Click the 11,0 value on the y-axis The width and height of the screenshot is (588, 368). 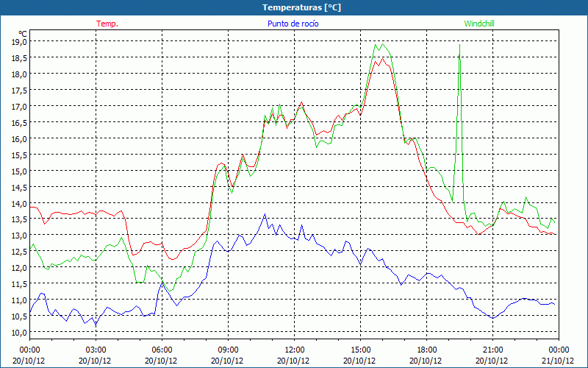tap(19, 300)
